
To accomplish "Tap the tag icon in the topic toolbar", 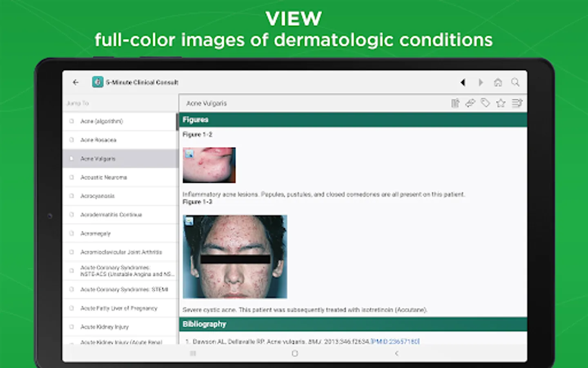I will coord(485,103).
